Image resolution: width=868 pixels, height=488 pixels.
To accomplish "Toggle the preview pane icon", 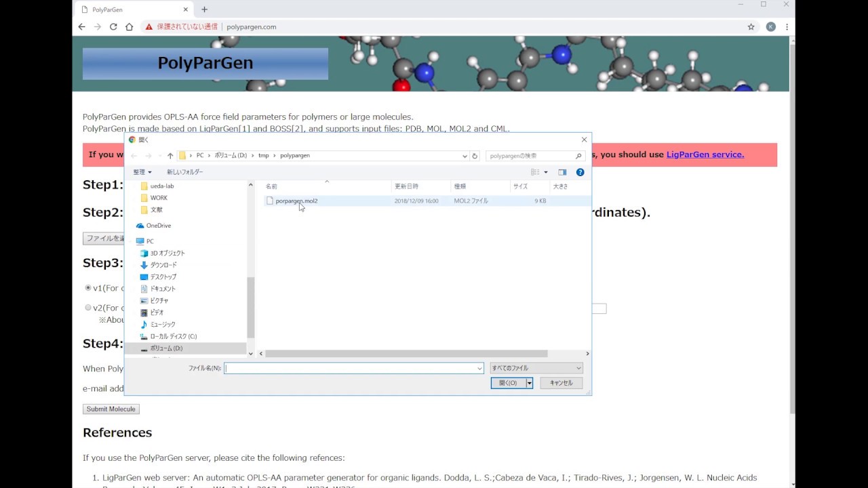I will tap(562, 172).
